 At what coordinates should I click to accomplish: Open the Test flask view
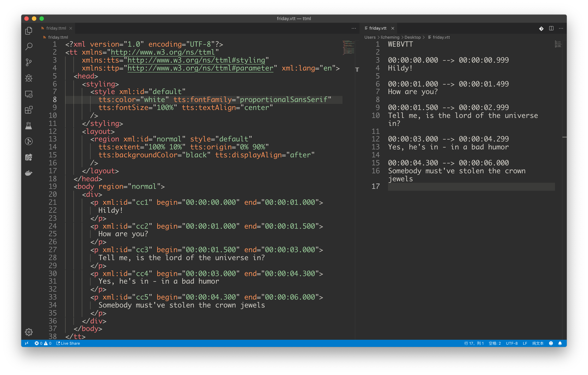(x=29, y=126)
